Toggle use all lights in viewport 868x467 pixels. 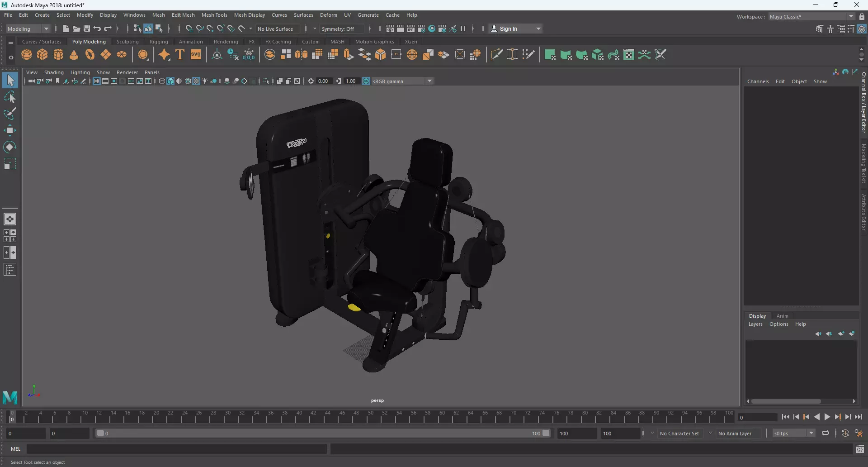point(205,81)
